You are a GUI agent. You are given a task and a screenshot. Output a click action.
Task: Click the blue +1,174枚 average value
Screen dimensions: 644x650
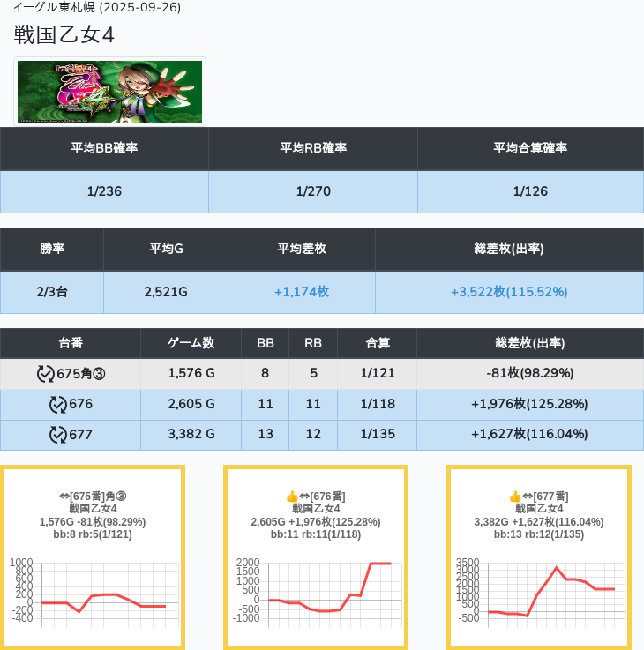302,292
